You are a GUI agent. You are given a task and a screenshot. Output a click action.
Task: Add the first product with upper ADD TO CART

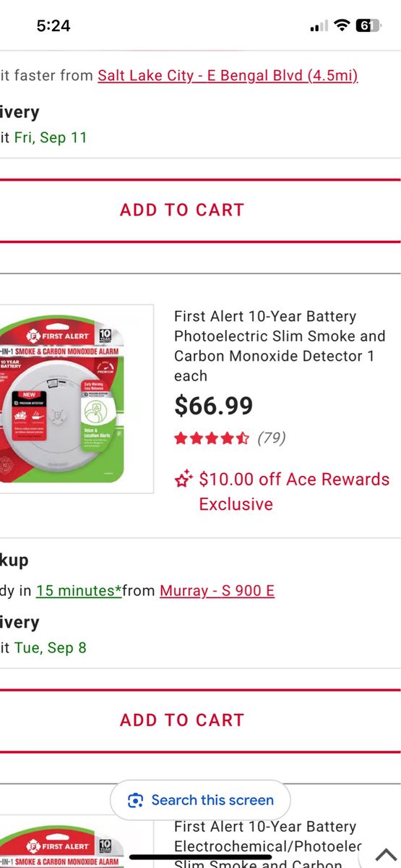[182, 210]
